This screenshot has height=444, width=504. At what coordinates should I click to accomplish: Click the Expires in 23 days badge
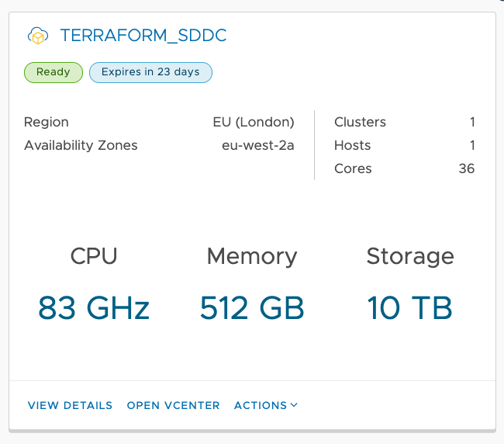click(x=150, y=72)
